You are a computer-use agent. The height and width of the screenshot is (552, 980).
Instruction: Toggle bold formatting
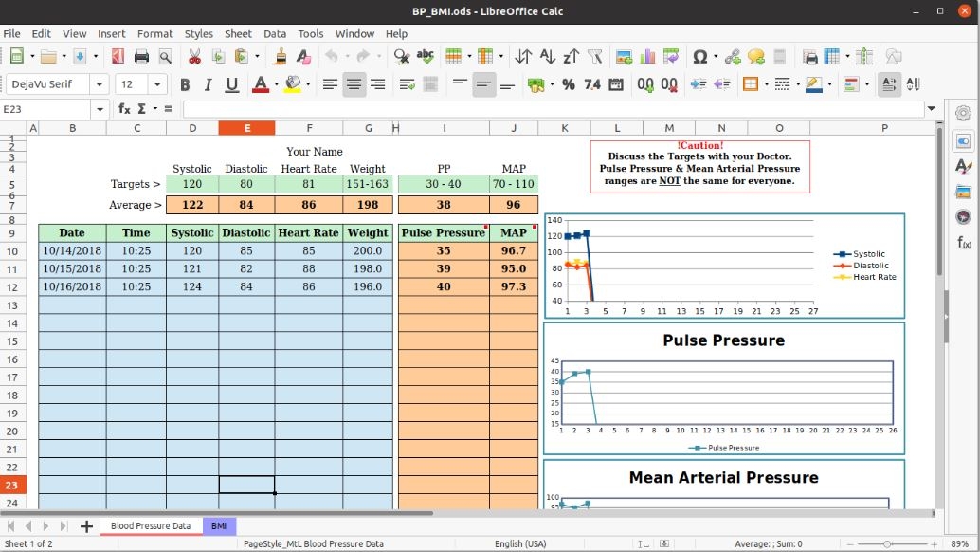[x=185, y=84]
